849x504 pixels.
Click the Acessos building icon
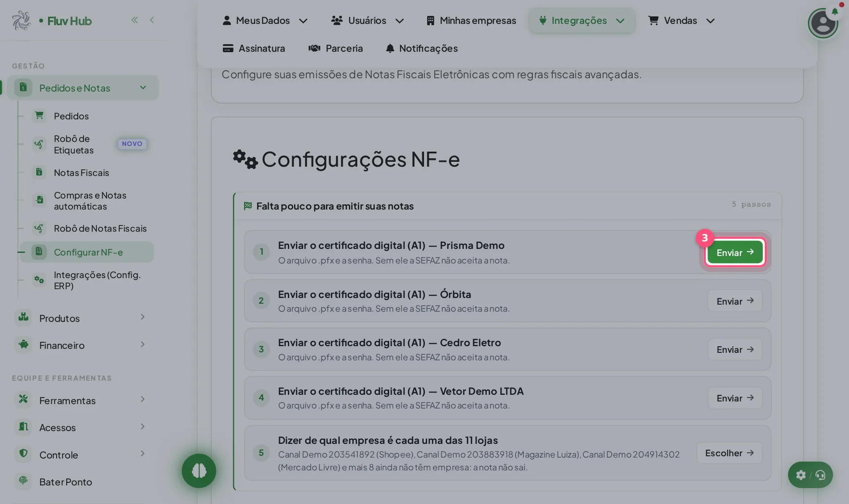[23, 427]
